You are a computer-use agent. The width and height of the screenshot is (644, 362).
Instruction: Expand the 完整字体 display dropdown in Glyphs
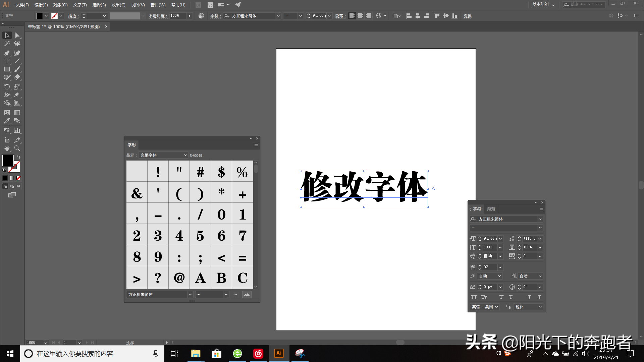163,155
